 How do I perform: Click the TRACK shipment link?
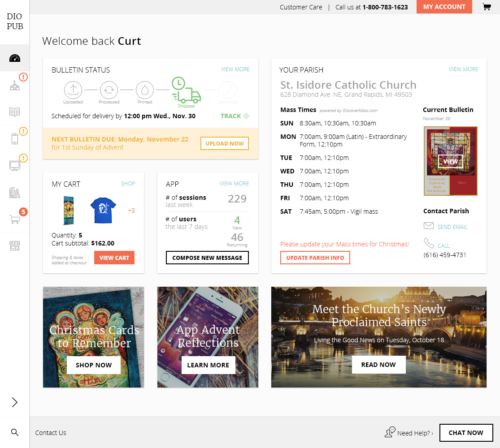pos(235,116)
